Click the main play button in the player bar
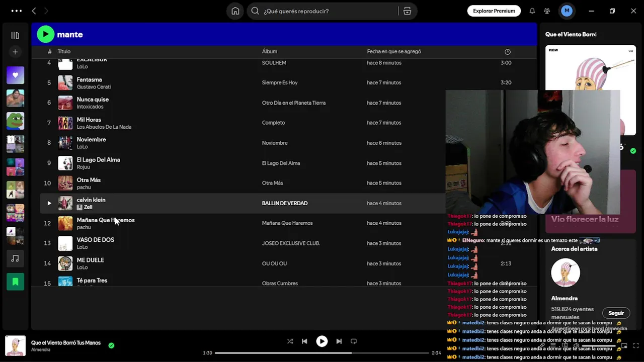The height and width of the screenshot is (362, 644). [x=321, y=341]
